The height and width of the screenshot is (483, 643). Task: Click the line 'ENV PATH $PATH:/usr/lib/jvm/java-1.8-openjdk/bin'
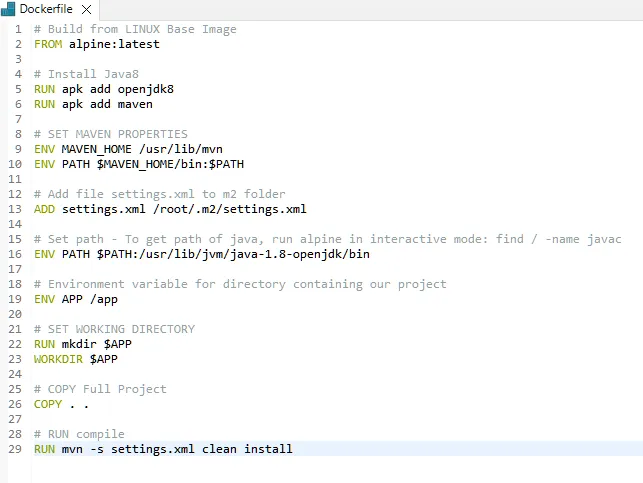tap(202, 254)
